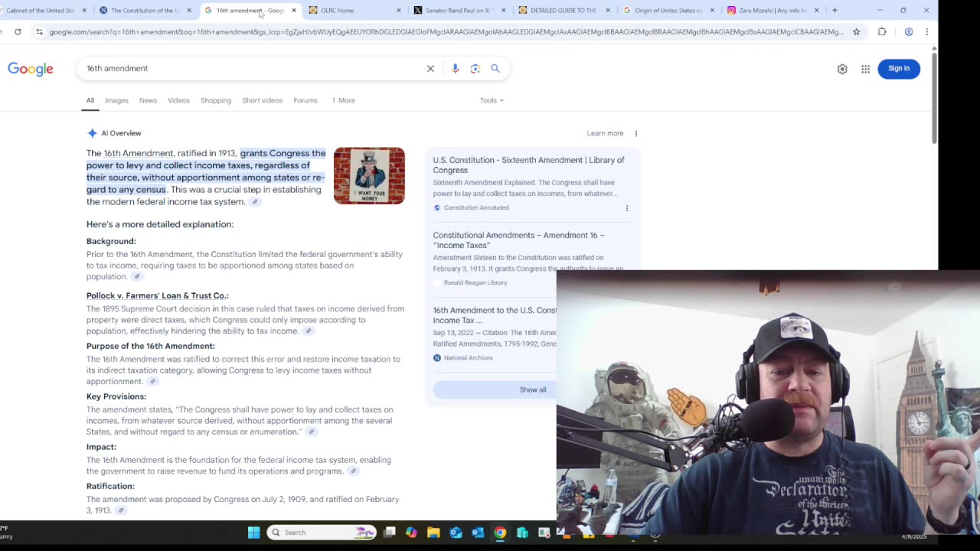Close the OLRC Home tab
The height and width of the screenshot is (551, 980).
coord(398,10)
